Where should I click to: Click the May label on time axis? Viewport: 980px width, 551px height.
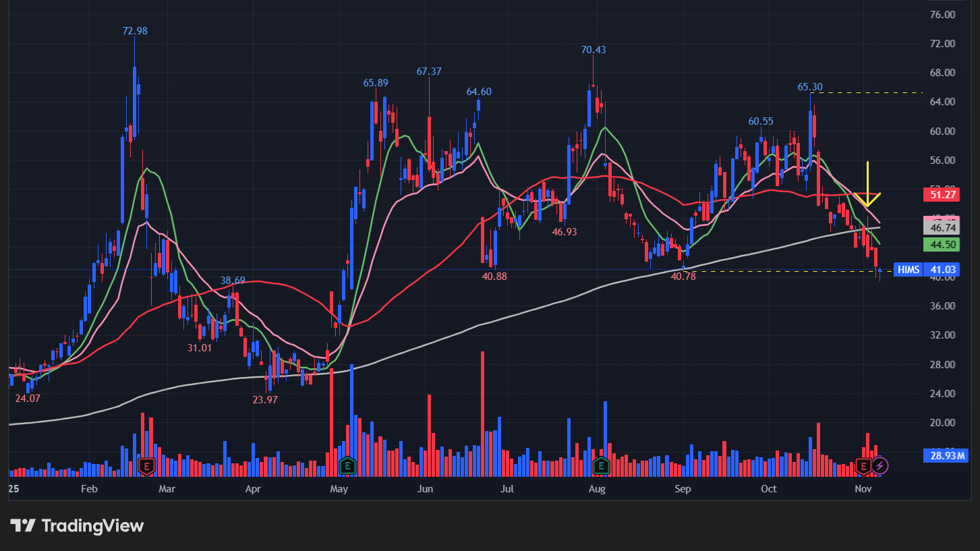pos(339,488)
